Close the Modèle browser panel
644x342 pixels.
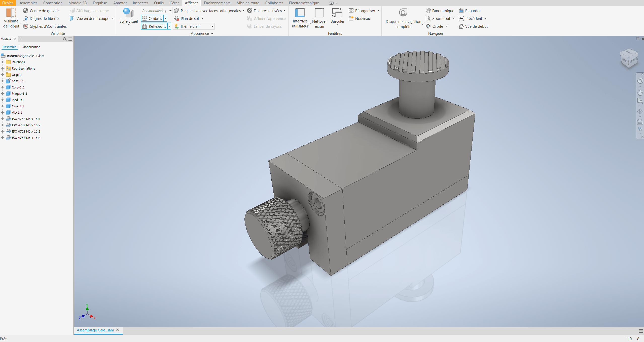click(x=15, y=39)
